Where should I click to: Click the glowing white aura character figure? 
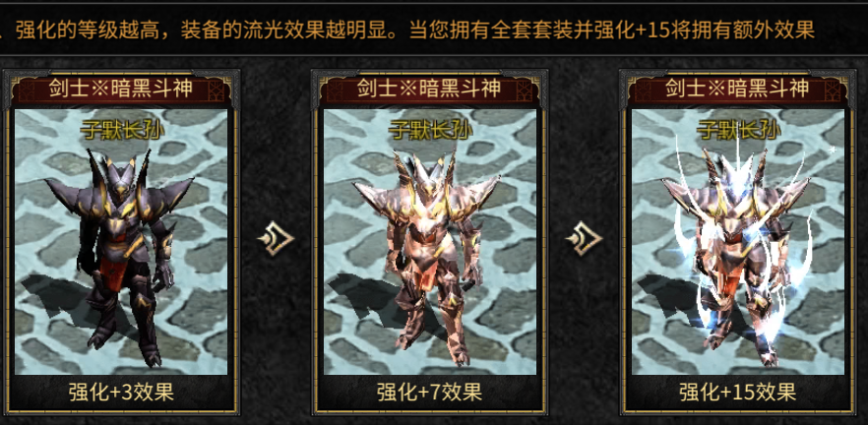(736, 252)
